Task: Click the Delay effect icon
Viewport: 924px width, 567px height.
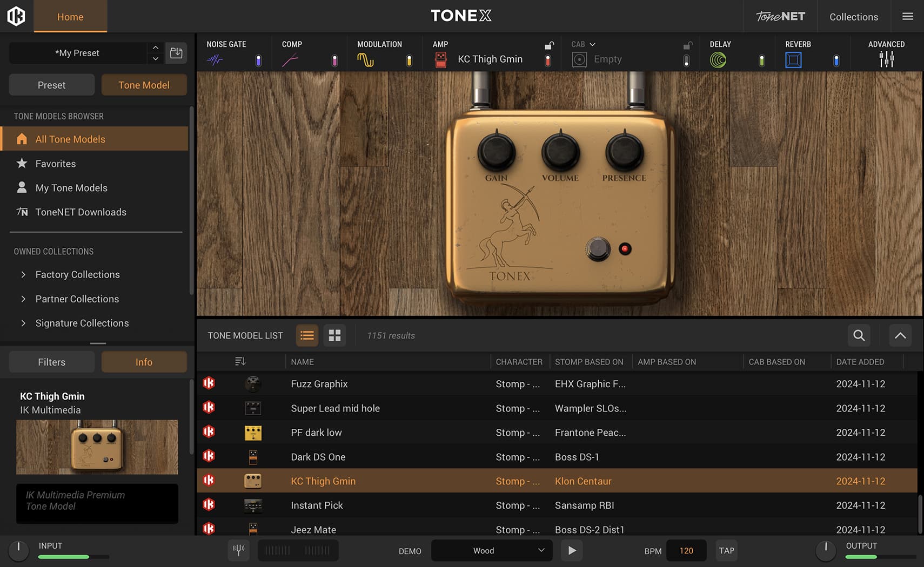Action: (718, 60)
